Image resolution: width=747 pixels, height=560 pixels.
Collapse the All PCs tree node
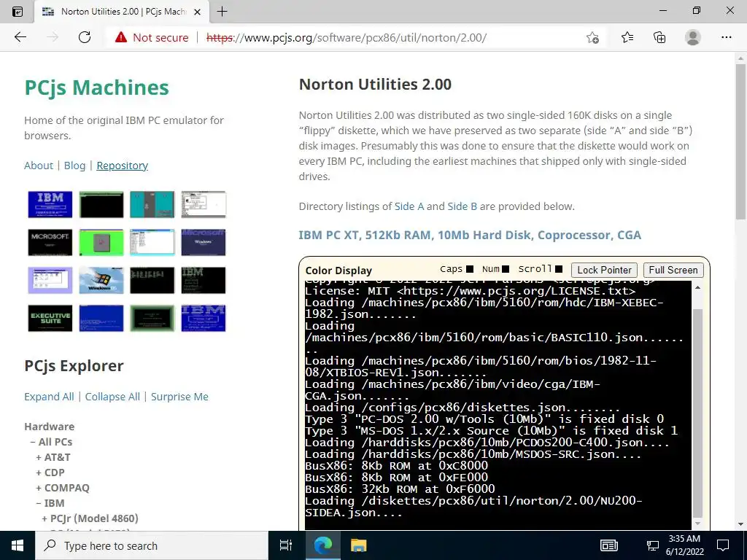tap(33, 442)
